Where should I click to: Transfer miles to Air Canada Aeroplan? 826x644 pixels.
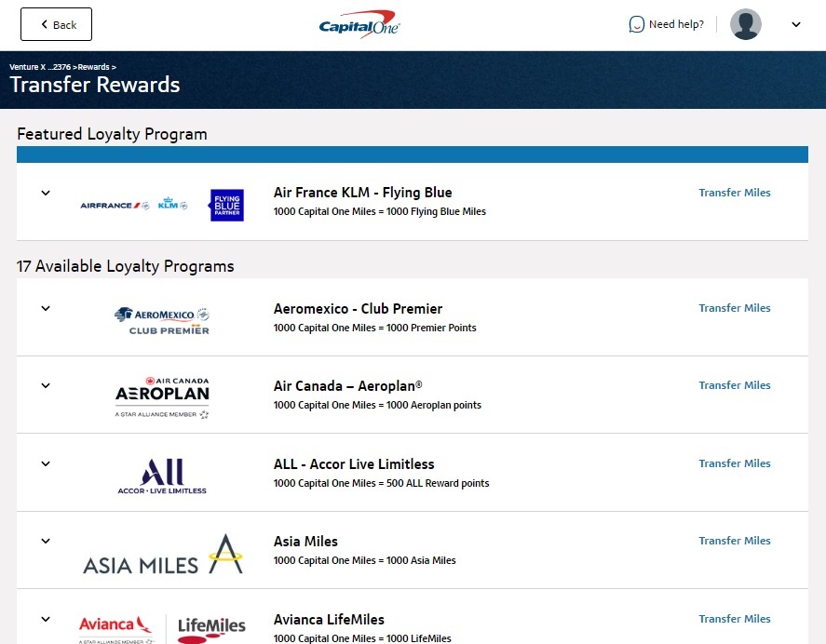point(735,385)
